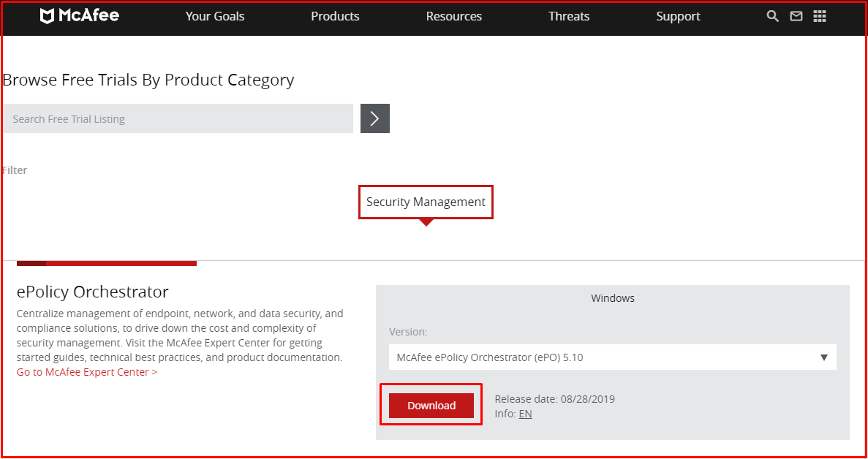
Task: Open the Threats menu
Action: [569, 17]
